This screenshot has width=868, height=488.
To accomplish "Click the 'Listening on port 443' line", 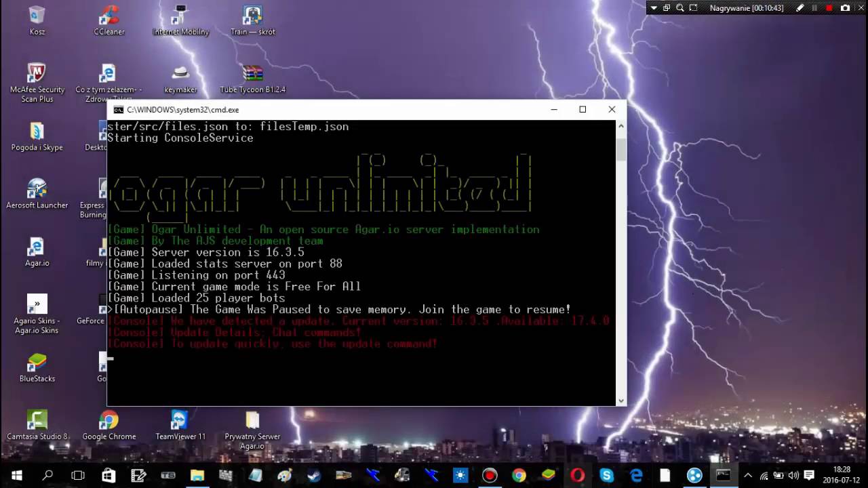I will [x=197, y=275].
